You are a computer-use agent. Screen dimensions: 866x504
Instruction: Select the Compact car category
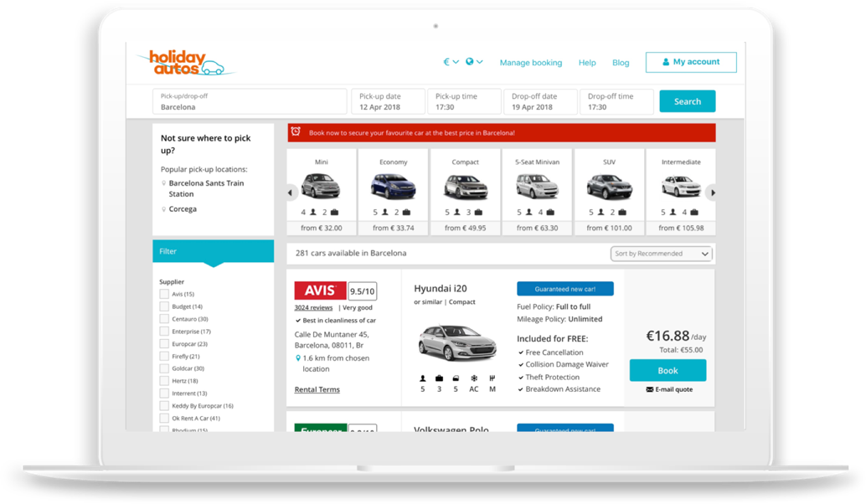[465, 192]
